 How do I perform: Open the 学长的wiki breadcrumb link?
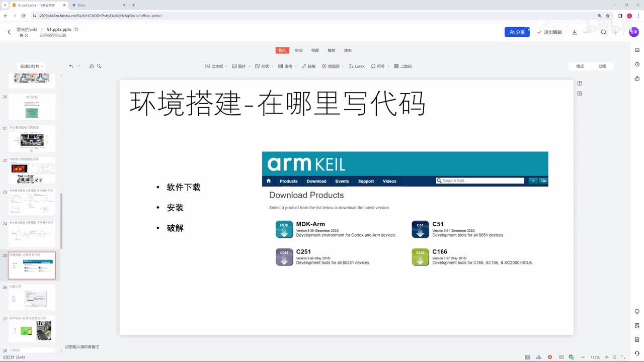tap(27, 30)
